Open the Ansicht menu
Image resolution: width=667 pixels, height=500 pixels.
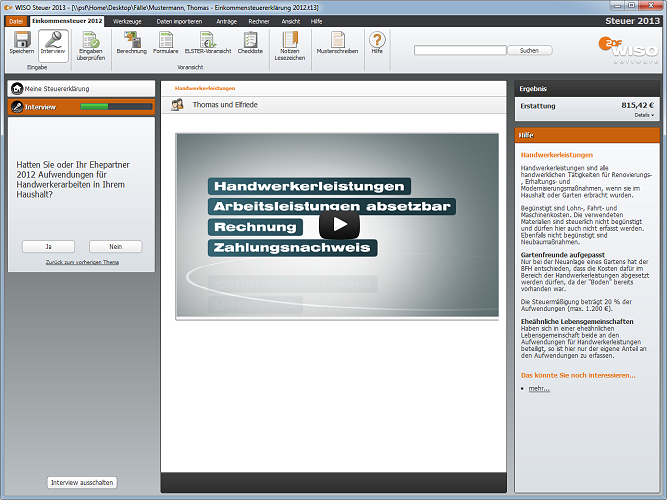tap(291, 21)
